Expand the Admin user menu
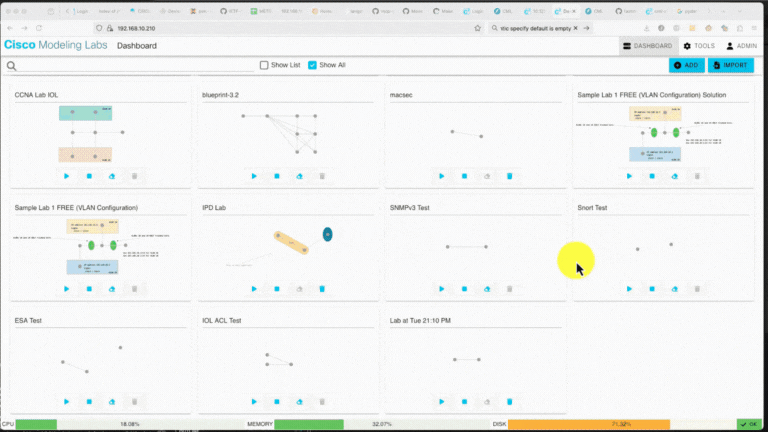768x432 pixels. (741, 46)
